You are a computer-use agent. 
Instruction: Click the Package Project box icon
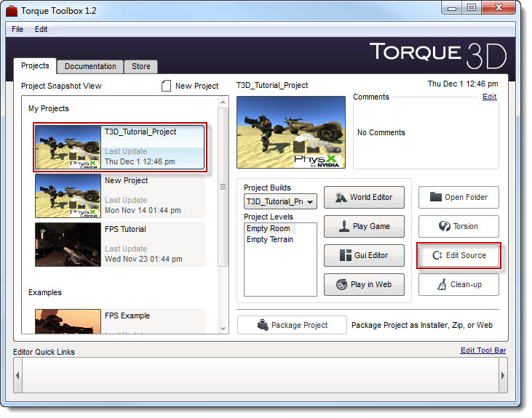(x=263, y=325)
